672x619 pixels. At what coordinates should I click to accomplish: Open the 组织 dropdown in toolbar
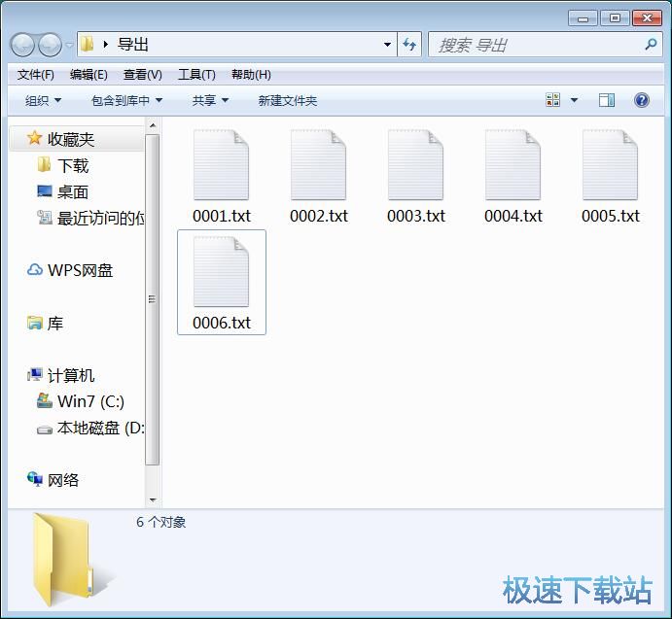(x=43, y=101)
